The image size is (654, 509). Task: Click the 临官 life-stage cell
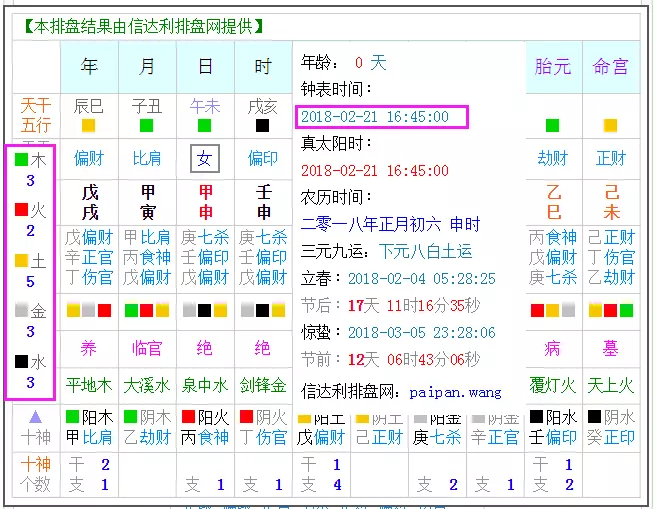pyautogui.click(x=147, y=348)
